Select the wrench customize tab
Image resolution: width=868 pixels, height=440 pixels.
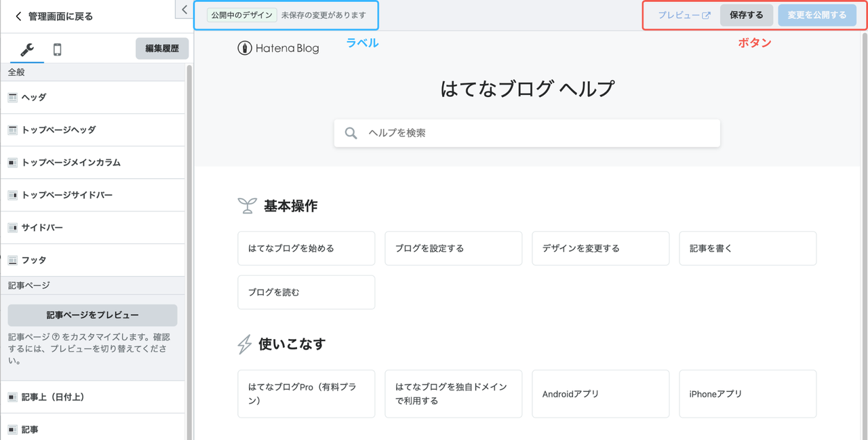(x=27, y=49)
